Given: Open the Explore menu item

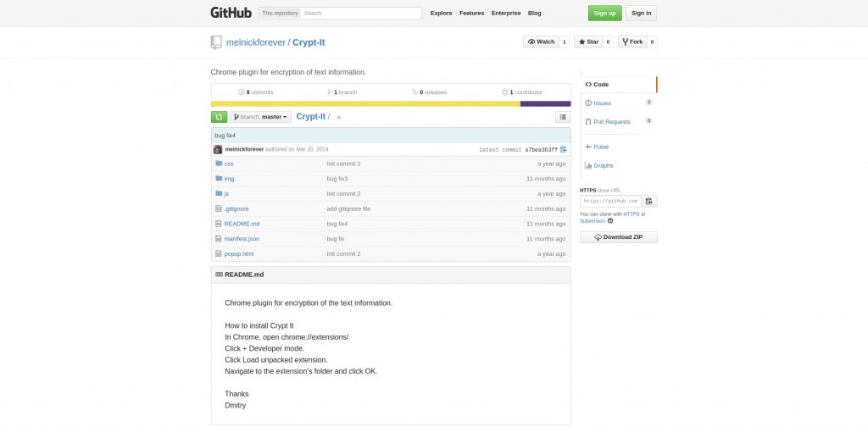Looking at the screenshot, I should [x=441, y=14].
